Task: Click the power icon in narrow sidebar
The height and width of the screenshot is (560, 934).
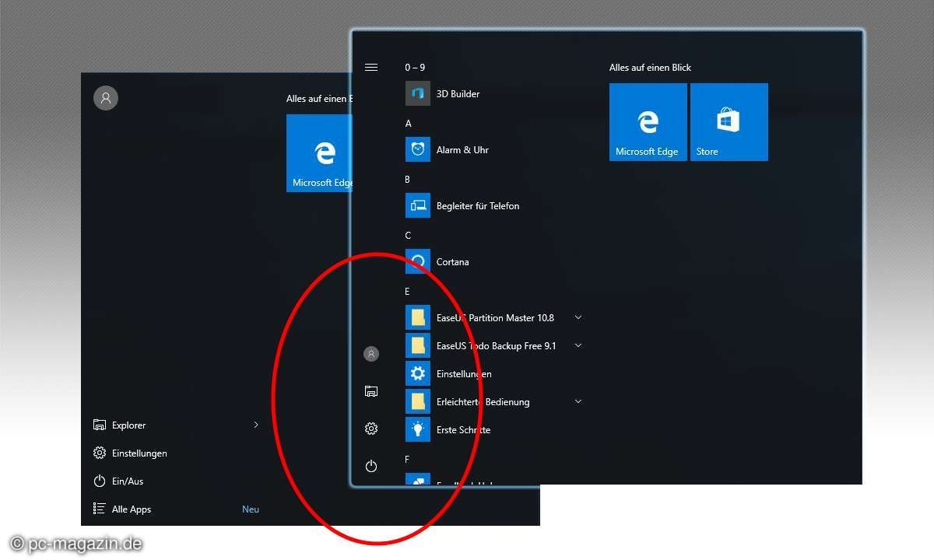Action: (x=371, y=466)
